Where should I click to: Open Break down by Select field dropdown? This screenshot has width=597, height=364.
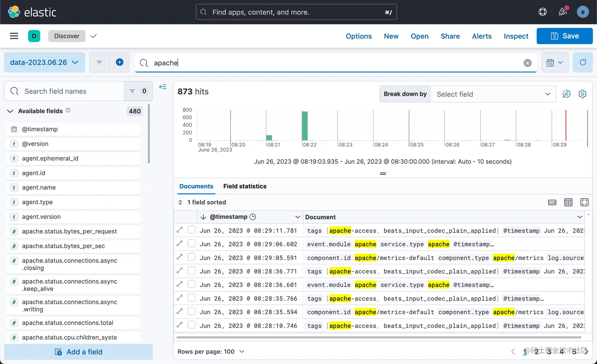pos(493,94)
